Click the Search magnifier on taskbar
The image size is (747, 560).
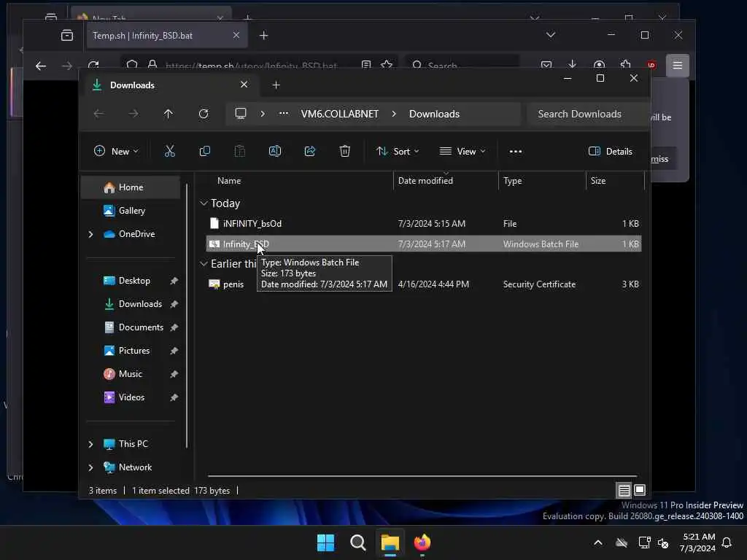click(357, 542)
